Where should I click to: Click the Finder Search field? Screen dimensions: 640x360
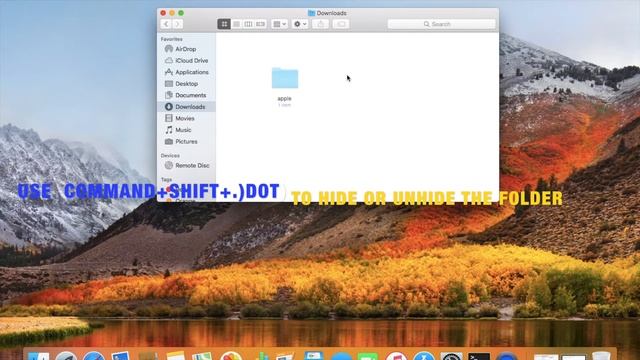coord(442,24)
